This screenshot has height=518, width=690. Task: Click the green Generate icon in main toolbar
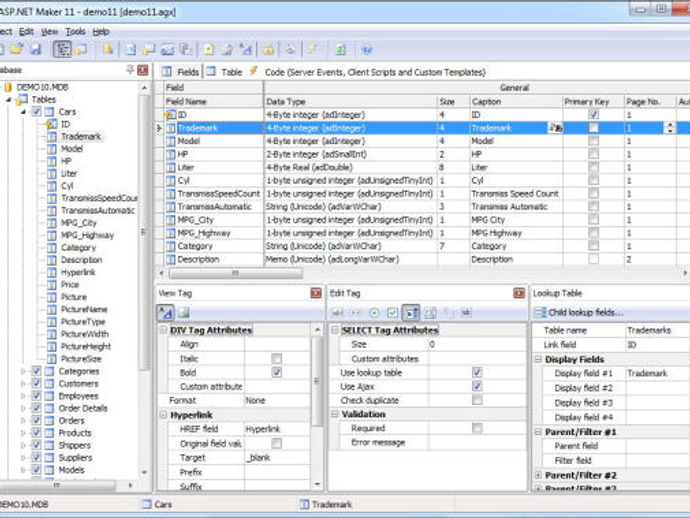pos(341,50)
